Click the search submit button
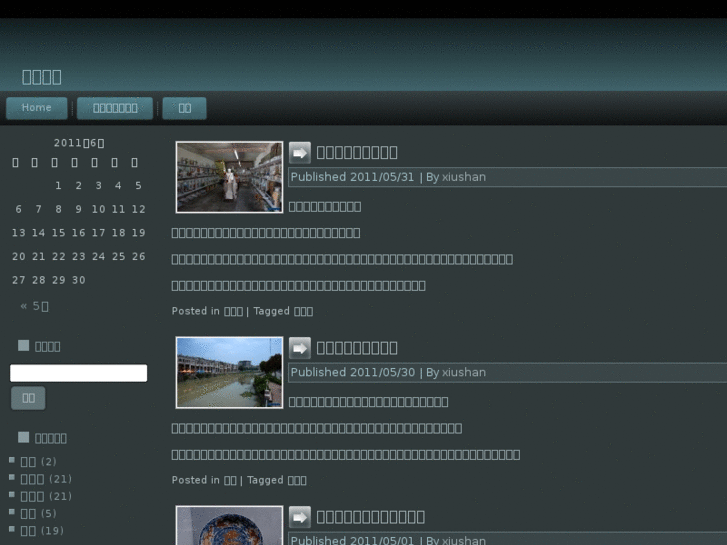727x545 pixels. pos(28,398)
